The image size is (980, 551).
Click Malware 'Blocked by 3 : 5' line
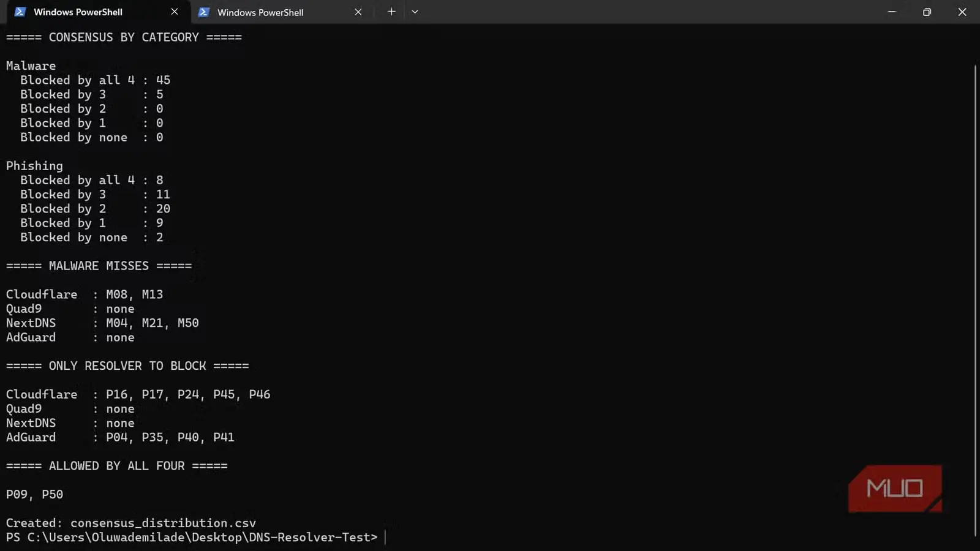coord(92,94)
